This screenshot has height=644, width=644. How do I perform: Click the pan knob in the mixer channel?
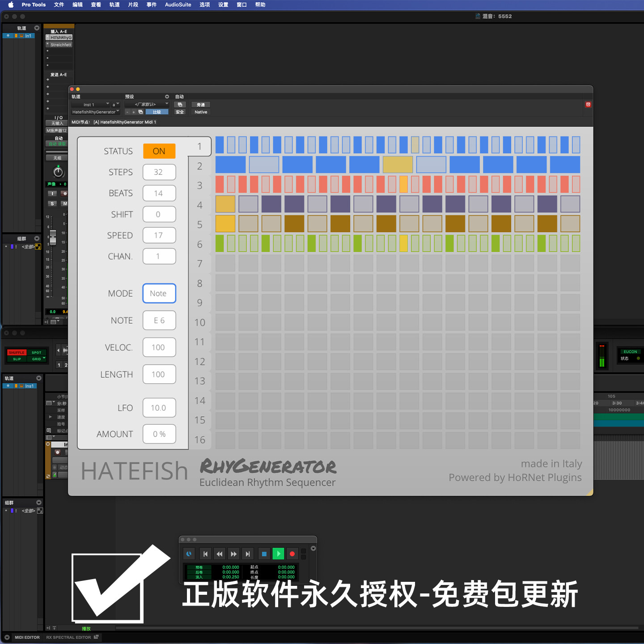tap(58, 172)
